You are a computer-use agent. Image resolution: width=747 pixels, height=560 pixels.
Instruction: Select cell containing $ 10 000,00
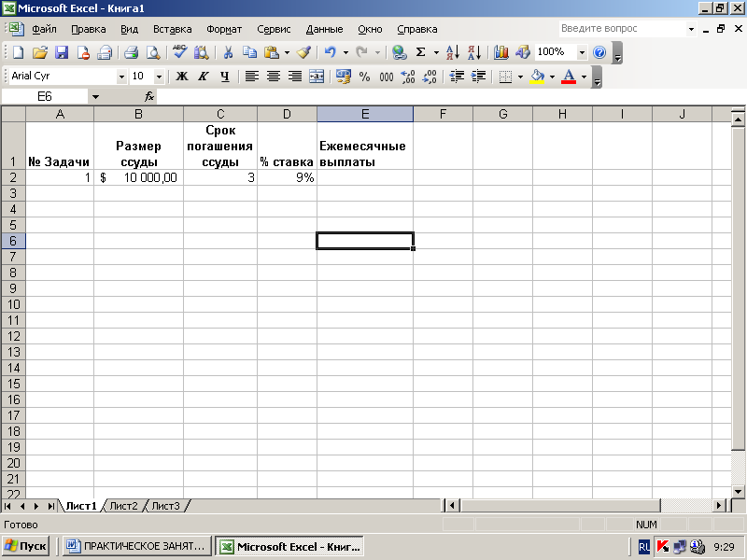point(138,177)
